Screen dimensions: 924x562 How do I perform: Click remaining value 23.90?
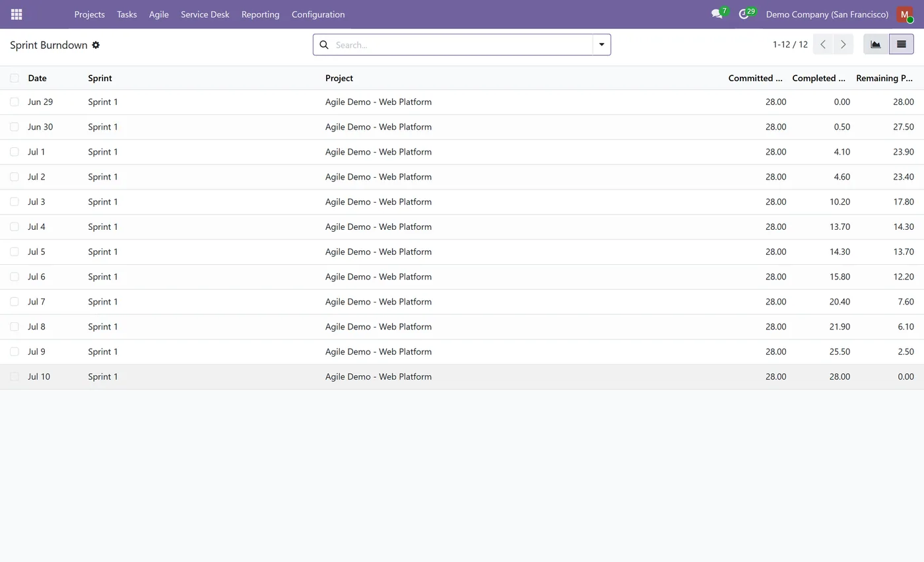point(904,152)
